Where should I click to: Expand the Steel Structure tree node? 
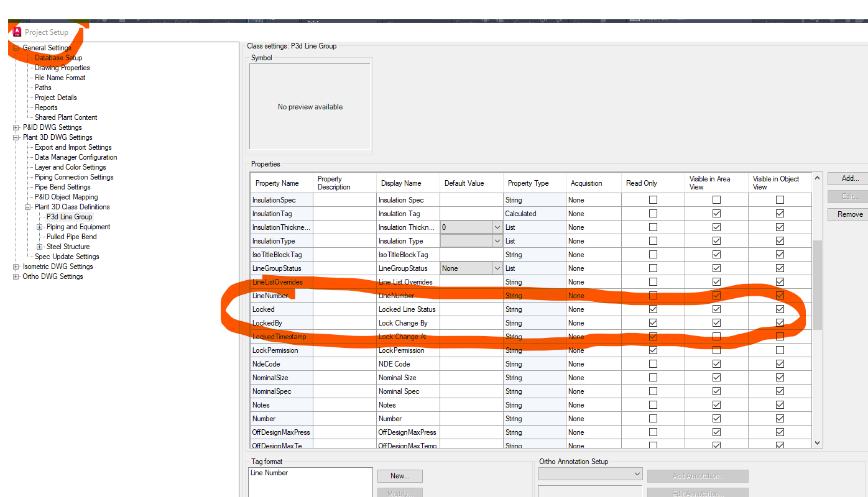[x=40, y=246]
